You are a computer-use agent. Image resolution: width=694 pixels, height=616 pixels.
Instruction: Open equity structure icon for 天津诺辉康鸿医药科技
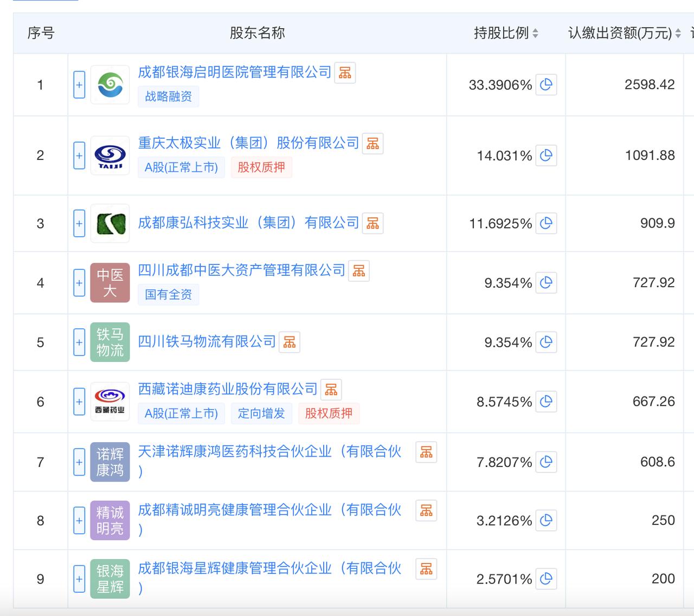pos(426,452)
